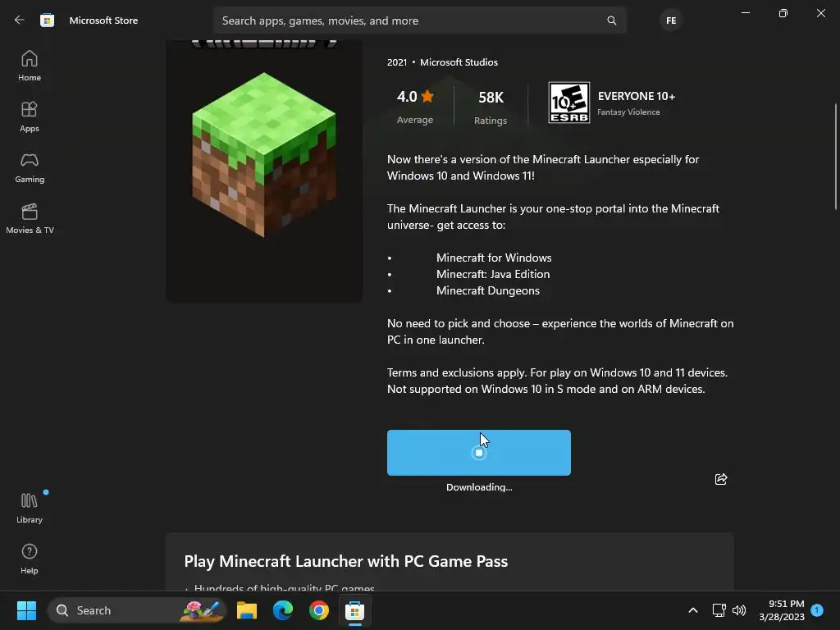Viewport: 840px width, 630px height.
Task: Launch Microsoft Edge from the taskbar
Action: point(283,610)
